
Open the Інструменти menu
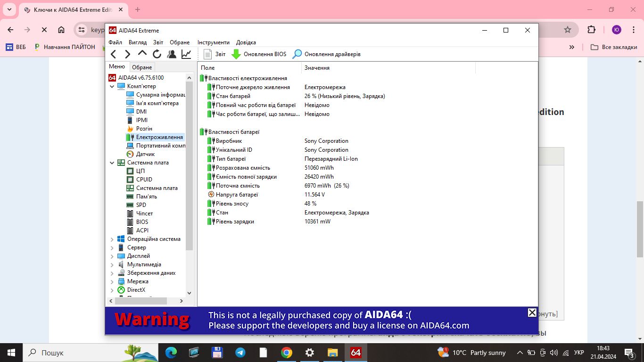click(214, 42)
